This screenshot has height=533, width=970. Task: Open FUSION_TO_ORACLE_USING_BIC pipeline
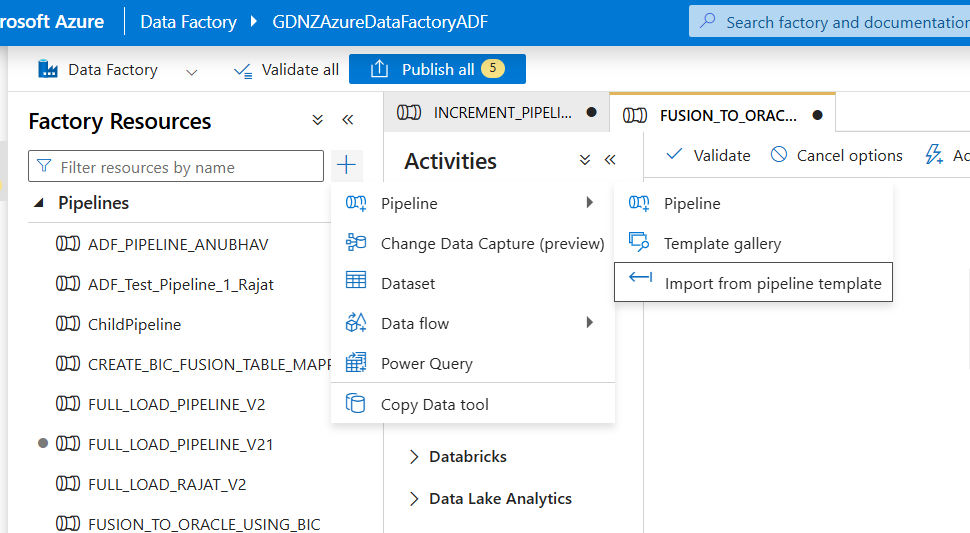(204, 524)
